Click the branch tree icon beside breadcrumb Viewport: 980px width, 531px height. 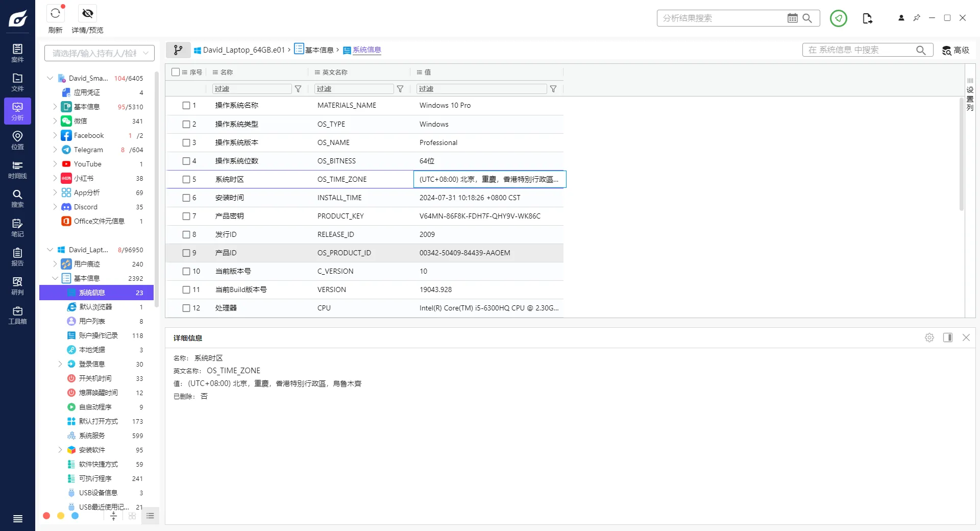point(178,50)
